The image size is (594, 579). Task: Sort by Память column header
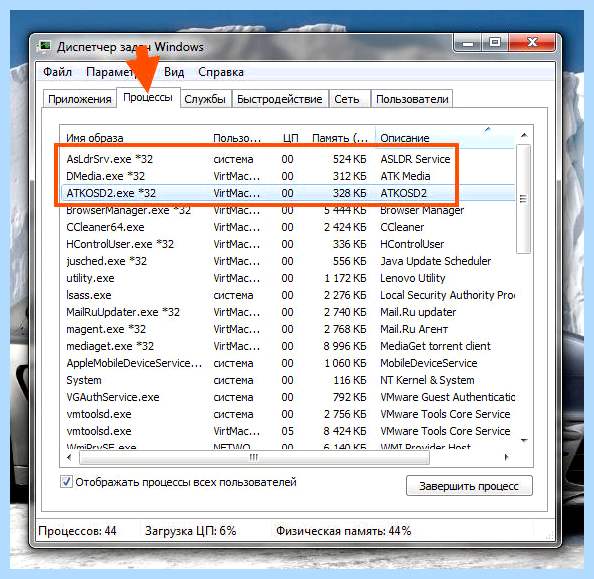pyautogui.click(x=340, y=138)
